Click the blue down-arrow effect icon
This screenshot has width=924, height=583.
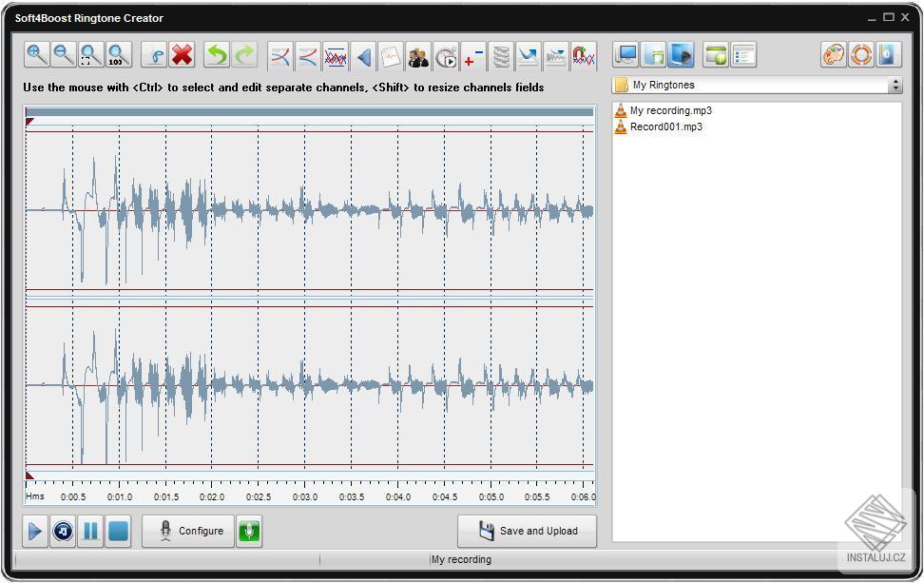(x=528, y=57)
